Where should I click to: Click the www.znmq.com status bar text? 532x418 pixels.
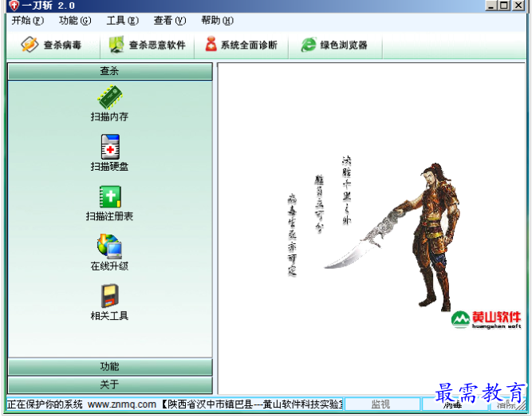[122, 404]
